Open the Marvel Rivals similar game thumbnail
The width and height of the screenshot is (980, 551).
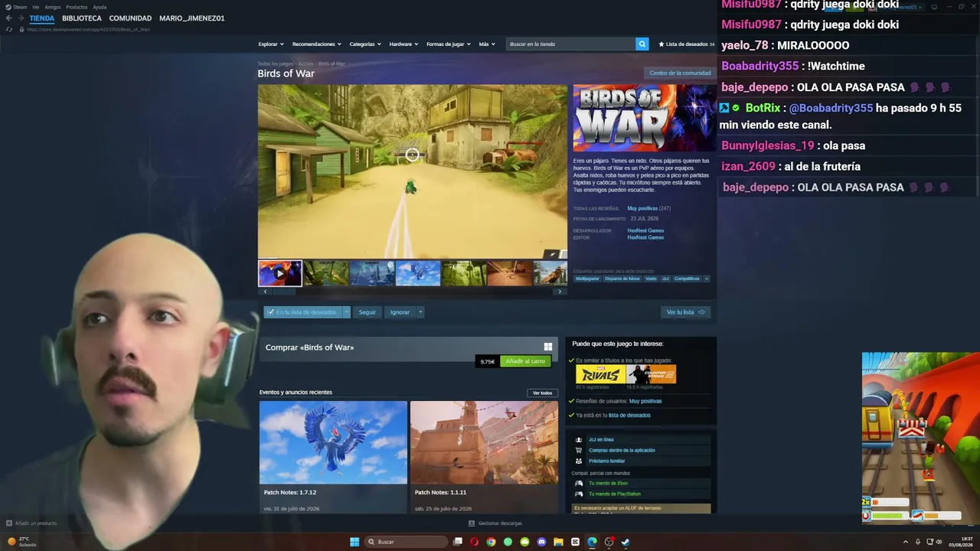pyautogui.click(x=600, y=374)
